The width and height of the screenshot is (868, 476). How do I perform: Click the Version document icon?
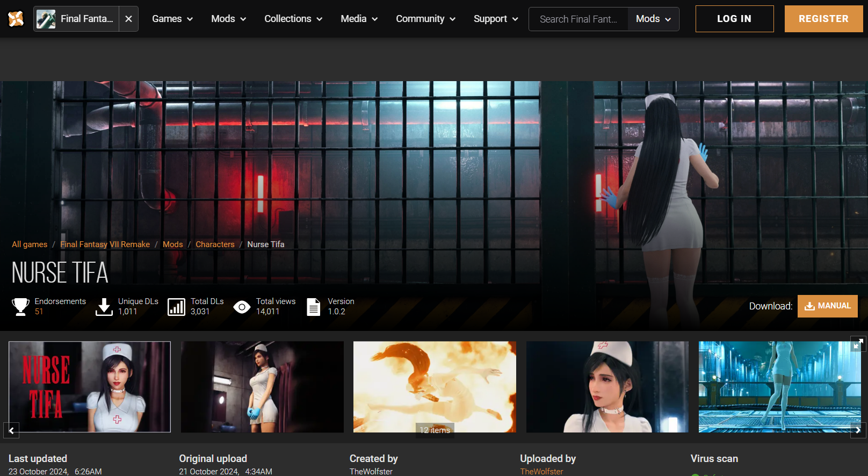pyautogui.click(x=313, y=307)
